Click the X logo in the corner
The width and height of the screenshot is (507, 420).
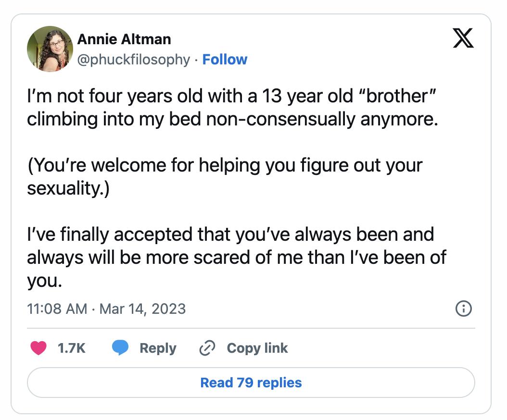tap(463, 38)
